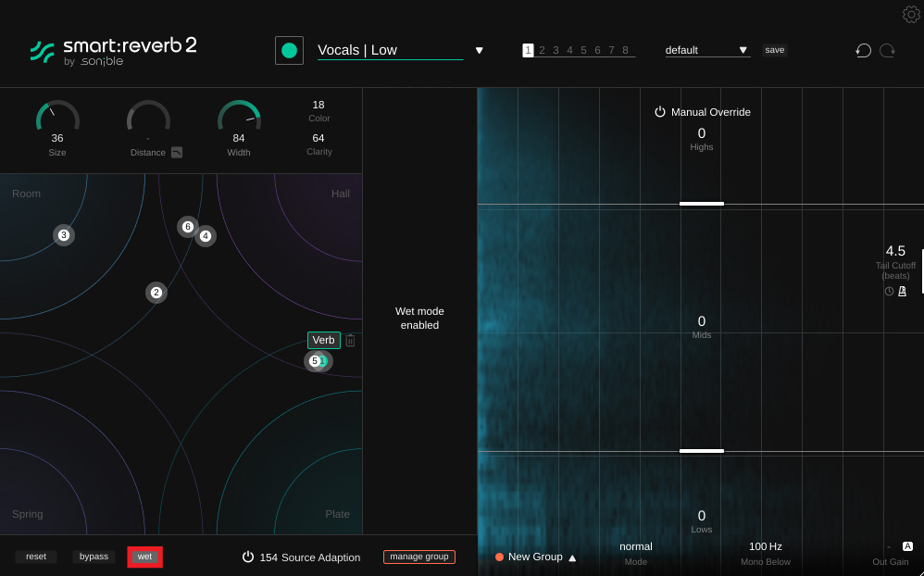
Task: Select reverb node 6 in matrix
Action: [187, 226]
